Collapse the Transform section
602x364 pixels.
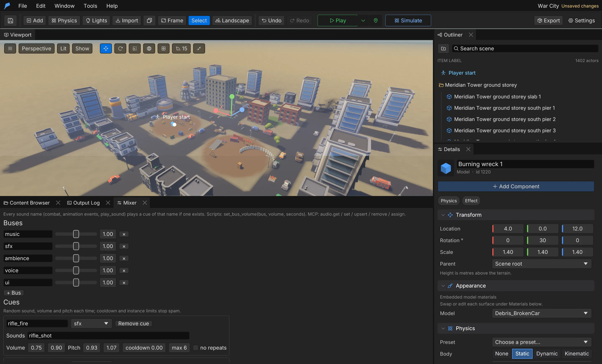pos(443,215)
